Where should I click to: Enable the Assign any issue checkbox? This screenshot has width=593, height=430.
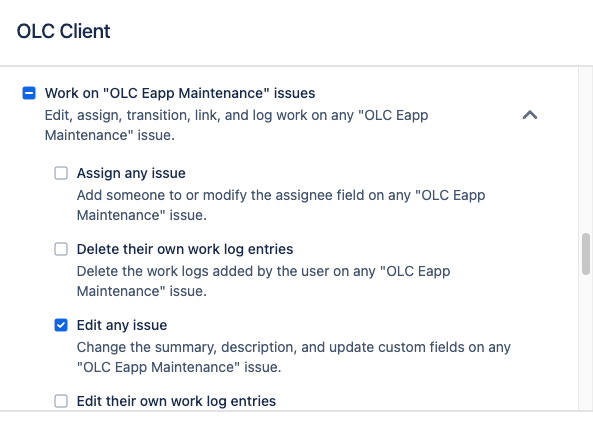(61, 173)
